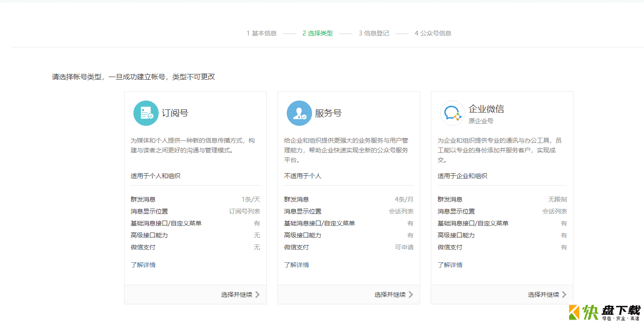The image size is (644, 326).
Task: Click 订阅号 description paragraph
Action: click(x=193, y=145)
